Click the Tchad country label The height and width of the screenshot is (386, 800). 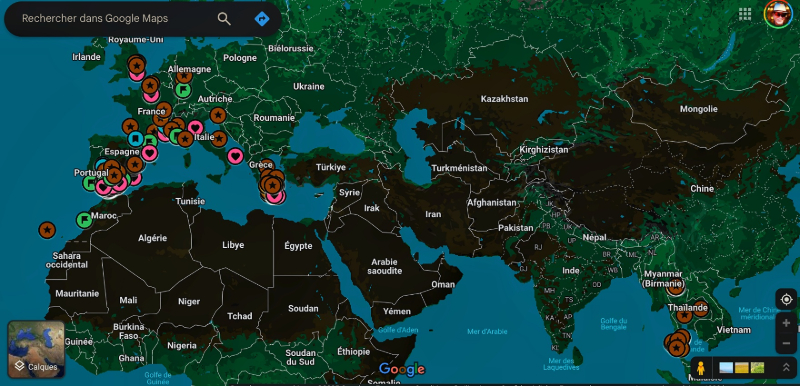coord(239,316)
